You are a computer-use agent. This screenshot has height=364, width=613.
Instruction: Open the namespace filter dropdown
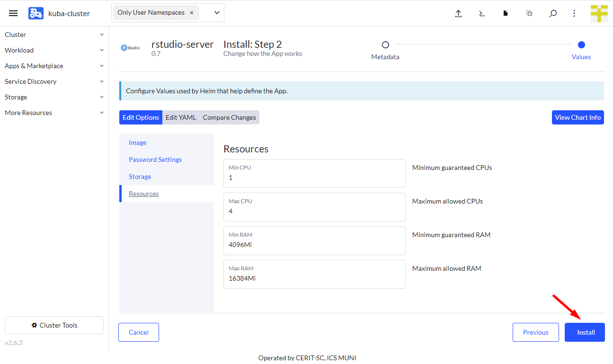(216, 13)
